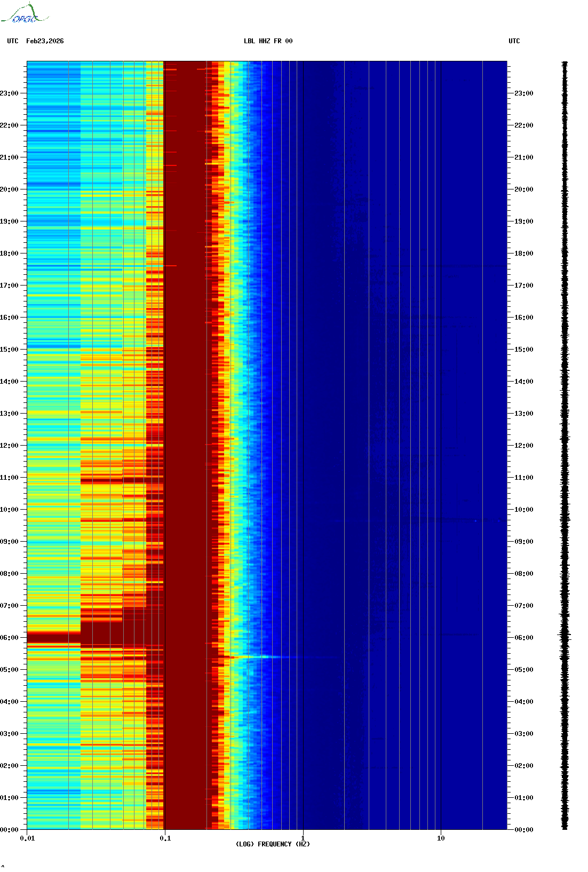The height and width of the screenshot is (872, 588).
Task: Click the 18:00 label on right time axis
Action: [524, 253]
